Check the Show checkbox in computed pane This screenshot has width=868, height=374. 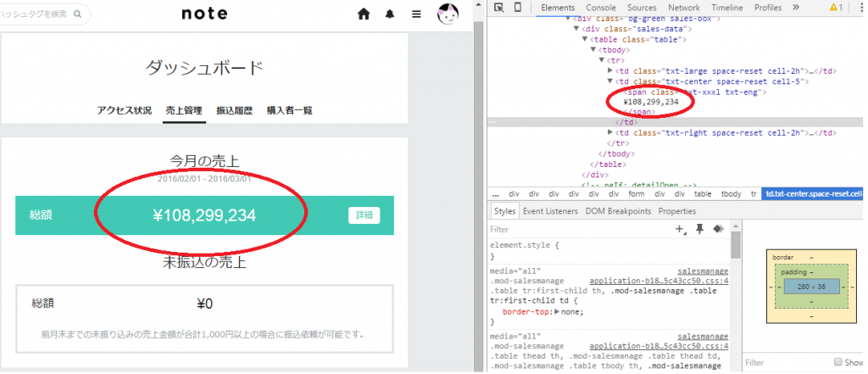[x=838, y=362]
